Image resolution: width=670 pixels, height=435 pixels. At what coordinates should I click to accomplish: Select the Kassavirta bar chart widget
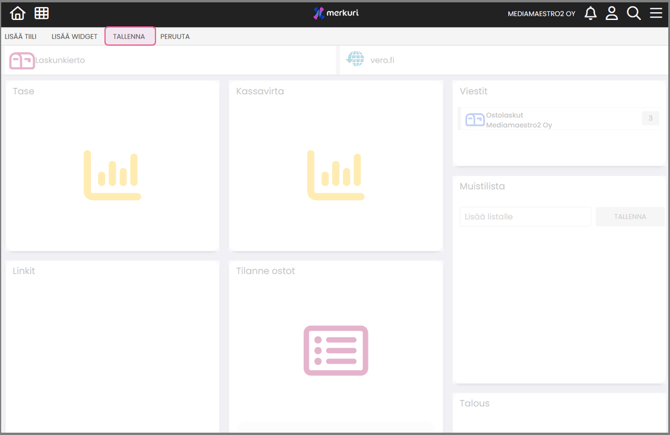336,175
